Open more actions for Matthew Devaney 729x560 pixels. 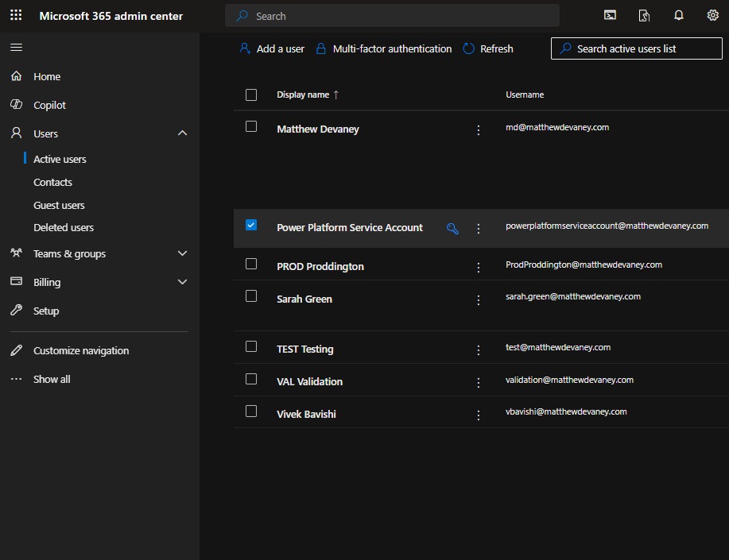tap(479, 130)
